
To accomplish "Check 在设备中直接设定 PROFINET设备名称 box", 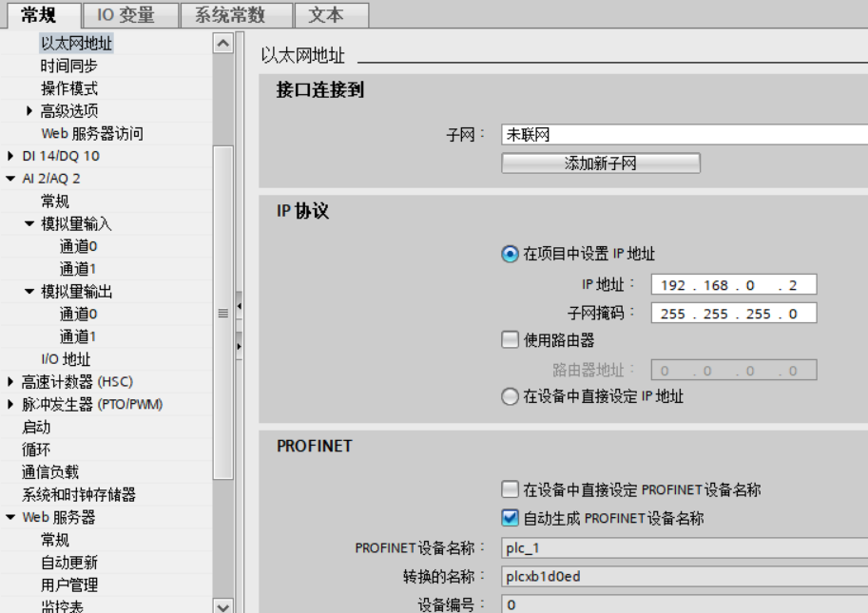I will [511, 489].
